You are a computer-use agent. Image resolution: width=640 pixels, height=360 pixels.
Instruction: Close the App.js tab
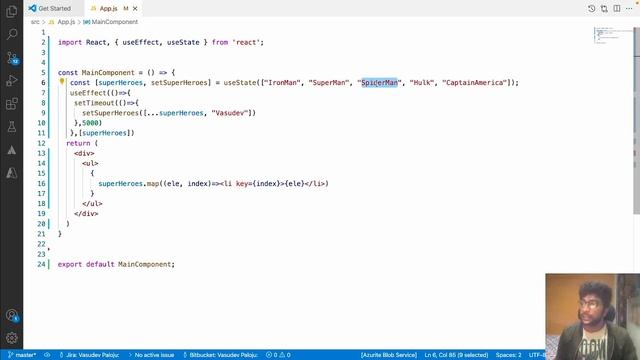click(135, 8)
